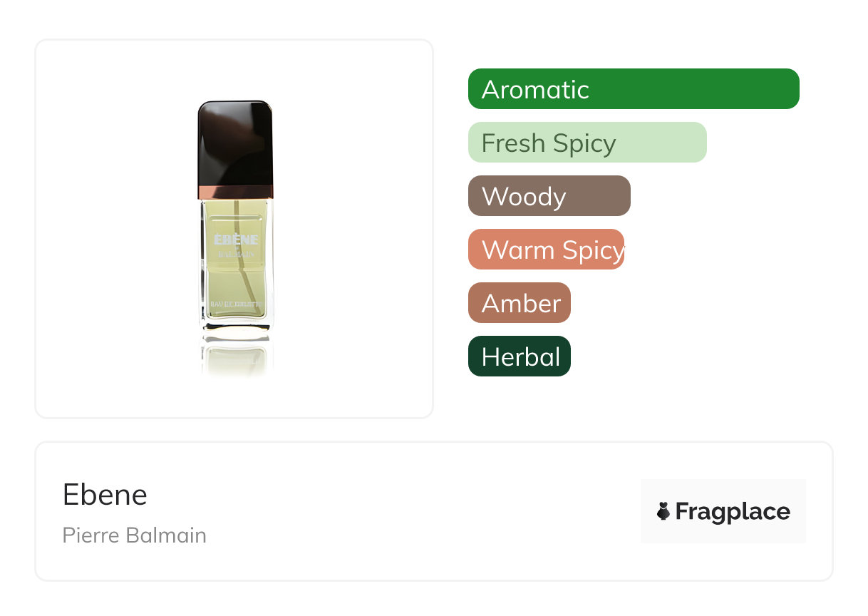Pick the Warm Spicy accord bar
This screenshot has height=616, width=868.
pyautogui.click(x=546, y=250)
